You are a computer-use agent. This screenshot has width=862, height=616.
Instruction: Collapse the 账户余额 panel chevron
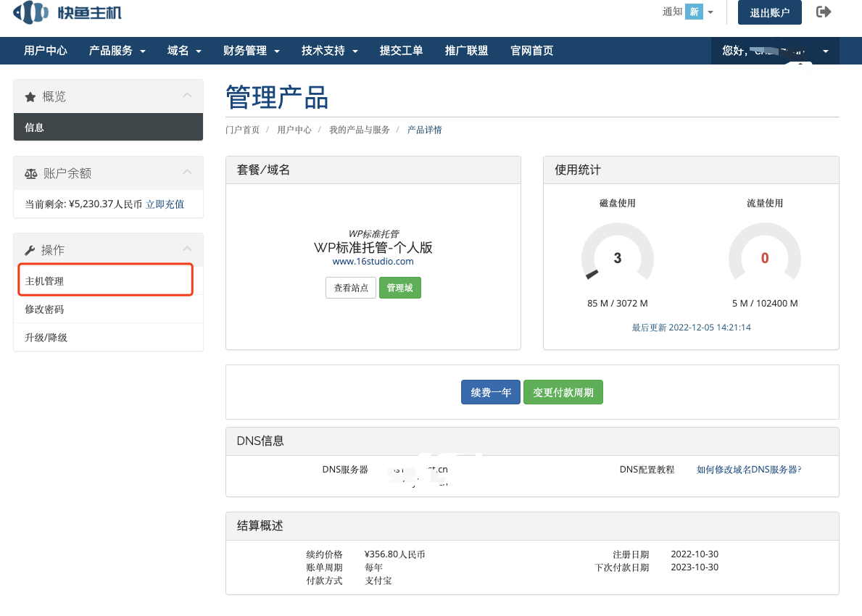coord(187,172)
